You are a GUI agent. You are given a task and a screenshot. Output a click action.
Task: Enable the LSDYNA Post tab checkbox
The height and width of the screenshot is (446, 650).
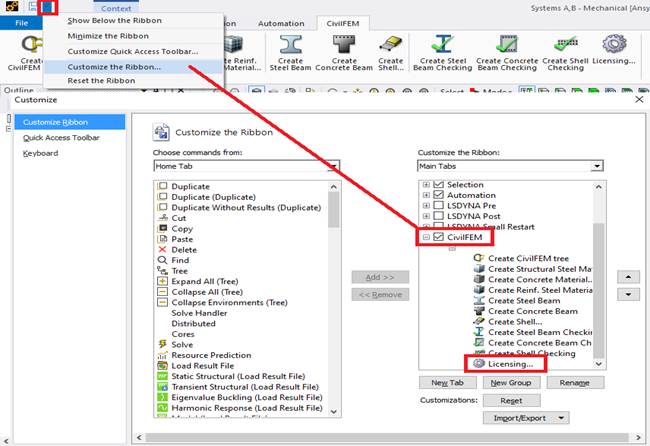tap(438, 216)
